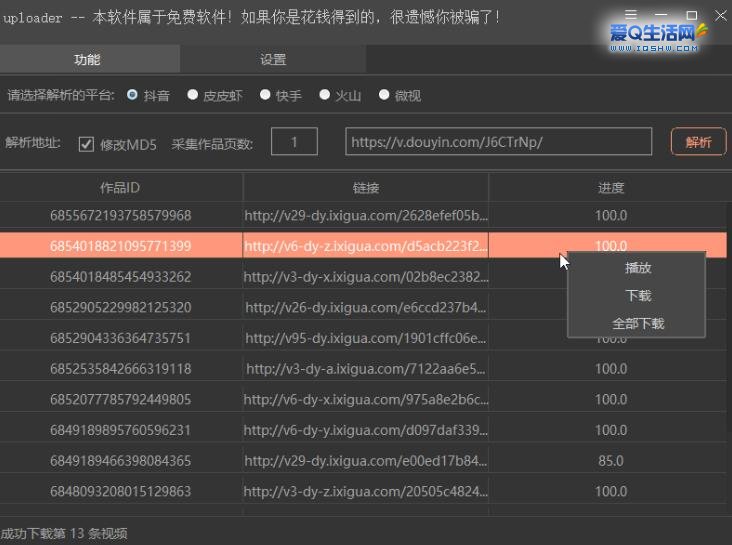
Task: Click the 进度 column header
Action: coord(611,188)
